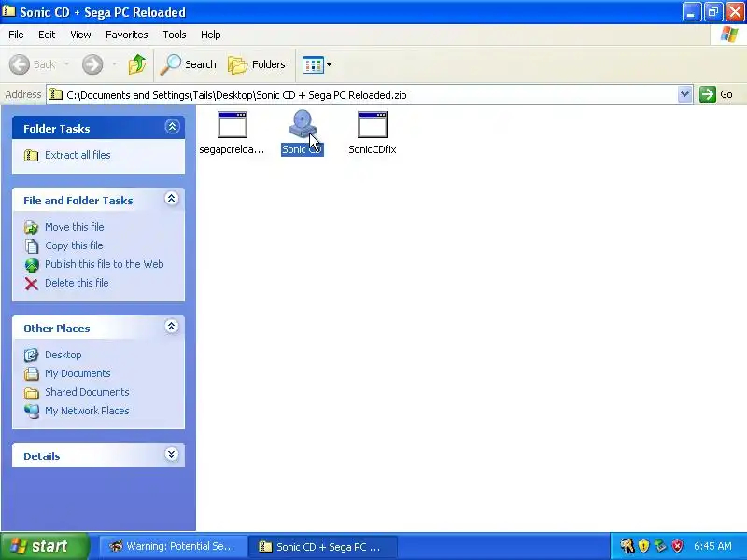747x560 pixels.
Task: Open the segapcreloaded file icon
Action: click(232, 125)
